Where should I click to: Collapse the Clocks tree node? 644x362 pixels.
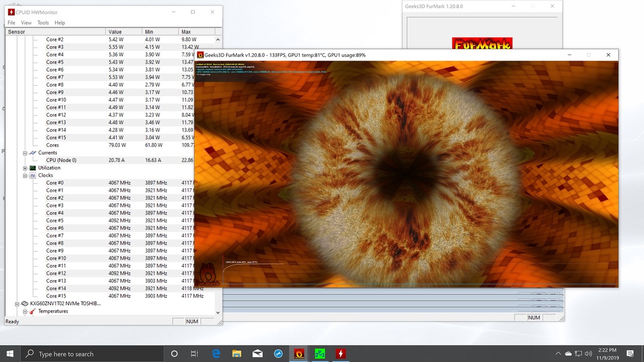click(x=25, y=175)
